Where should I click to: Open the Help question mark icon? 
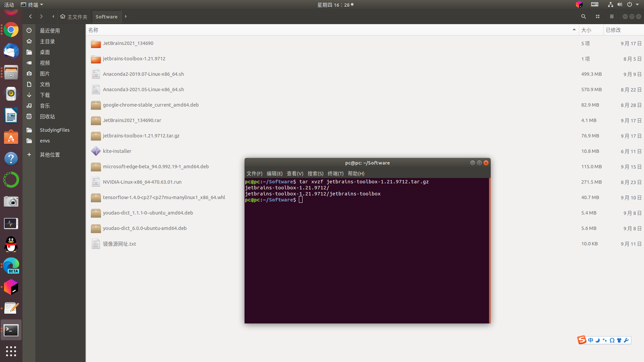[x=11, y=159]
